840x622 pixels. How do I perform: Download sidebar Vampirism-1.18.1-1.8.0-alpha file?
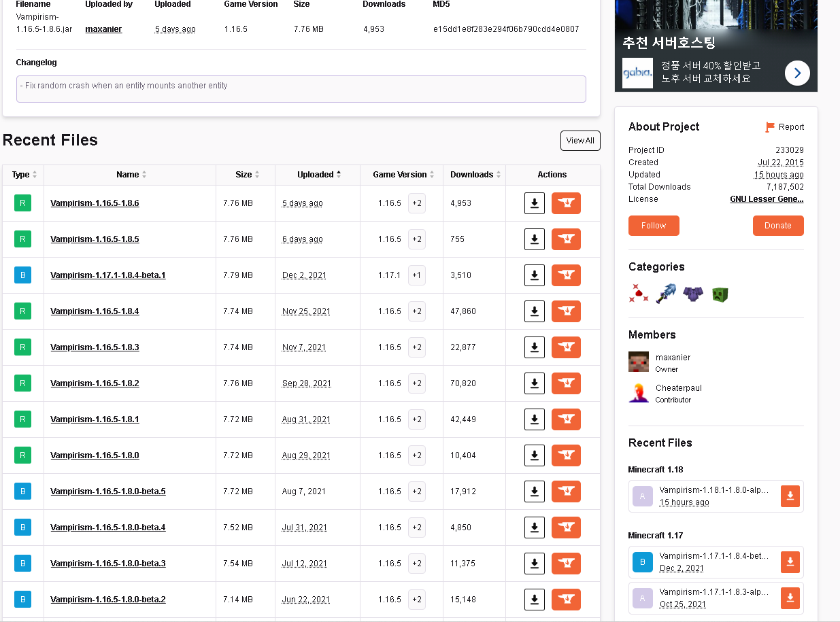pyautogui.click(x=790, y=496)
